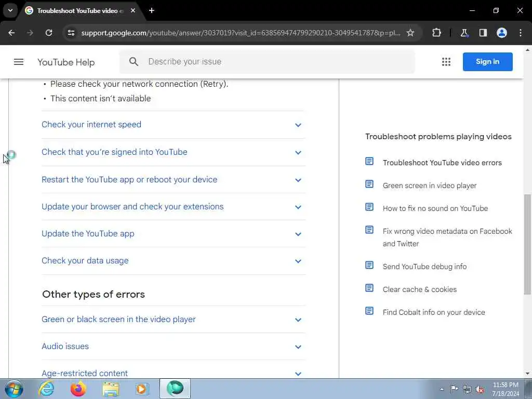Launch Firefox from taskbar

click(x=78, y=389)
